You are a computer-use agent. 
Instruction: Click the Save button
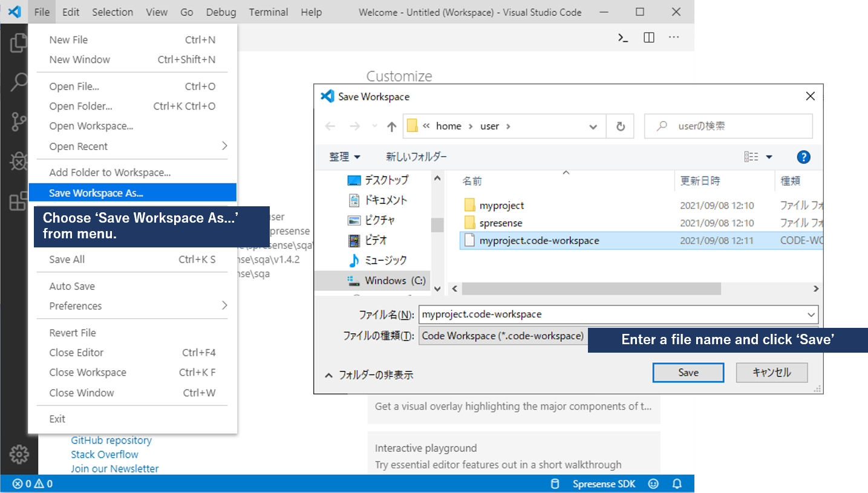[688, 372]
